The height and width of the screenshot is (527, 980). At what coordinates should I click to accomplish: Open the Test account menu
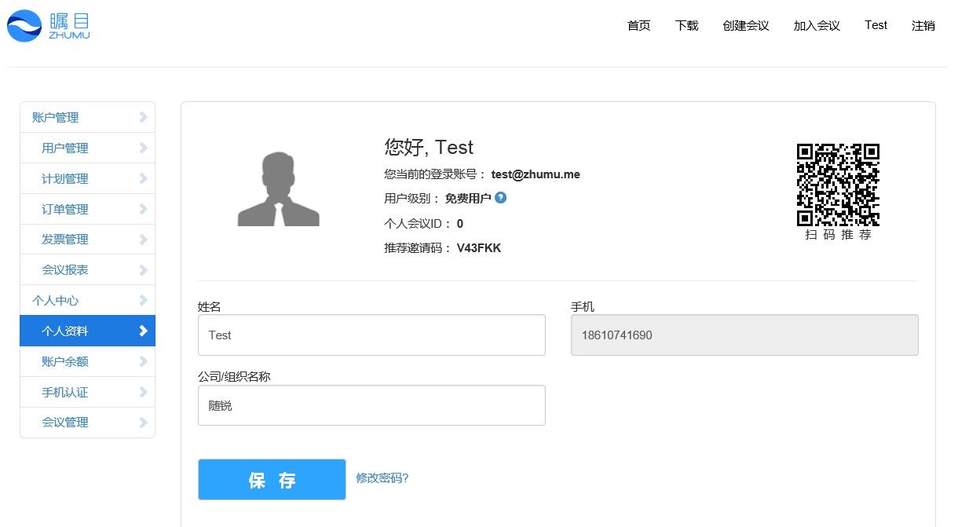(x=875, y=25)
